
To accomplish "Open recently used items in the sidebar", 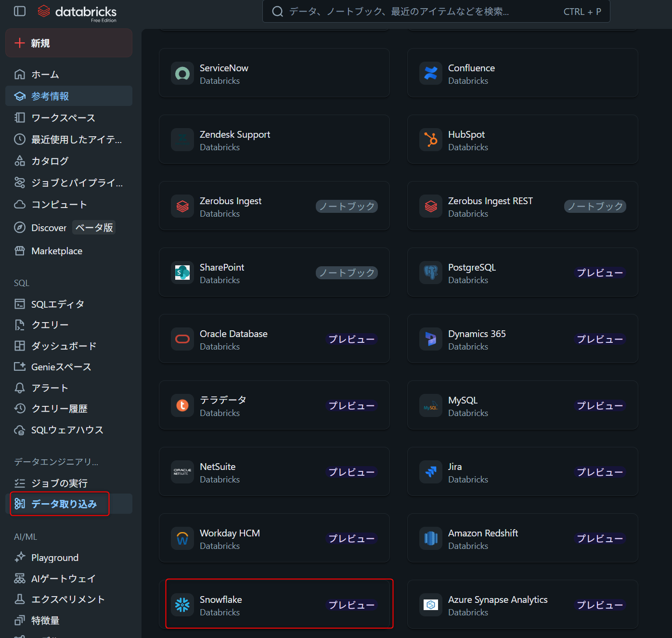I will click(x=69, y=139).
